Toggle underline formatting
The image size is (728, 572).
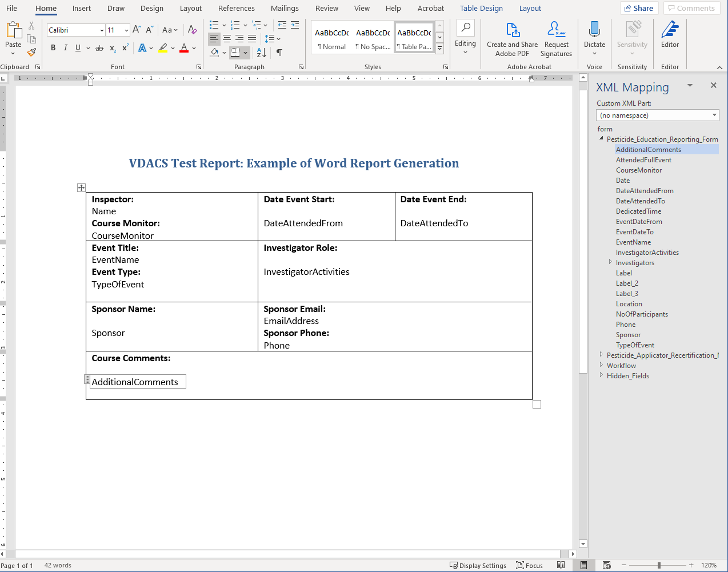[78, 48]
